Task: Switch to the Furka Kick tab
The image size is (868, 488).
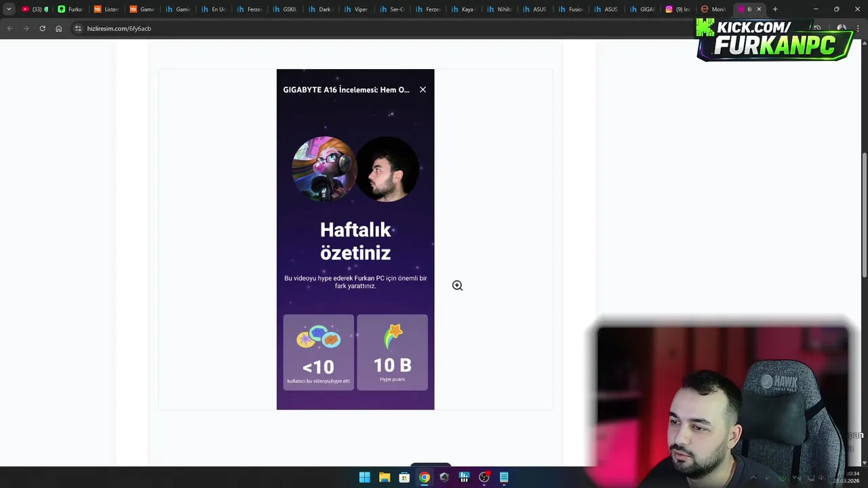Action: [71, 9]
